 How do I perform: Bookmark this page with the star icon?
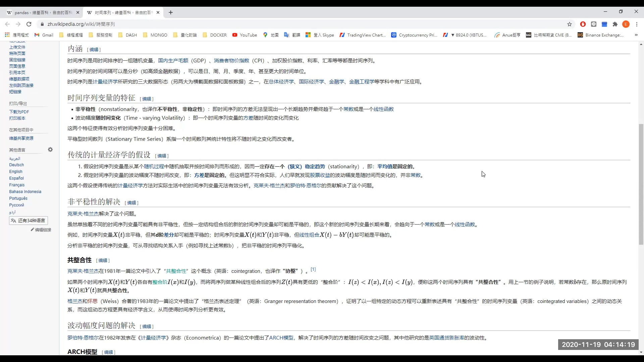coord(570,24)
